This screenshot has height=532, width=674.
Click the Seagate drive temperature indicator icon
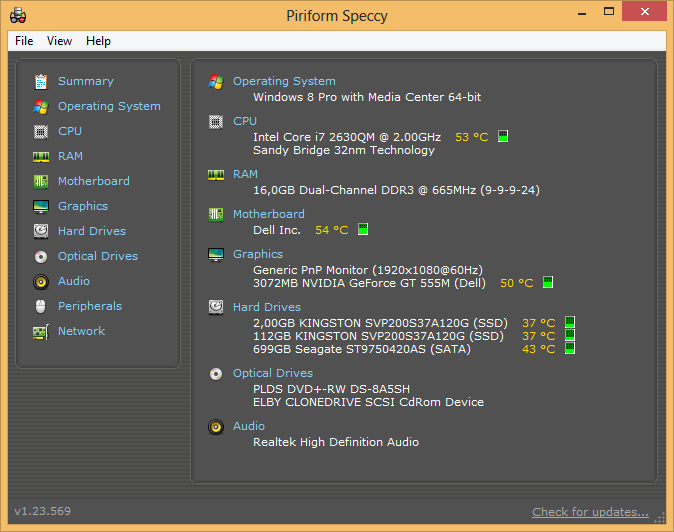coord(570,348)
